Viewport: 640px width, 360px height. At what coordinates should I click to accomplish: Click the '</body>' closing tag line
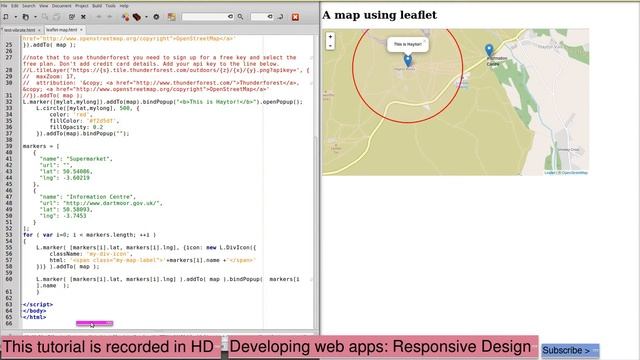point(34,311)
